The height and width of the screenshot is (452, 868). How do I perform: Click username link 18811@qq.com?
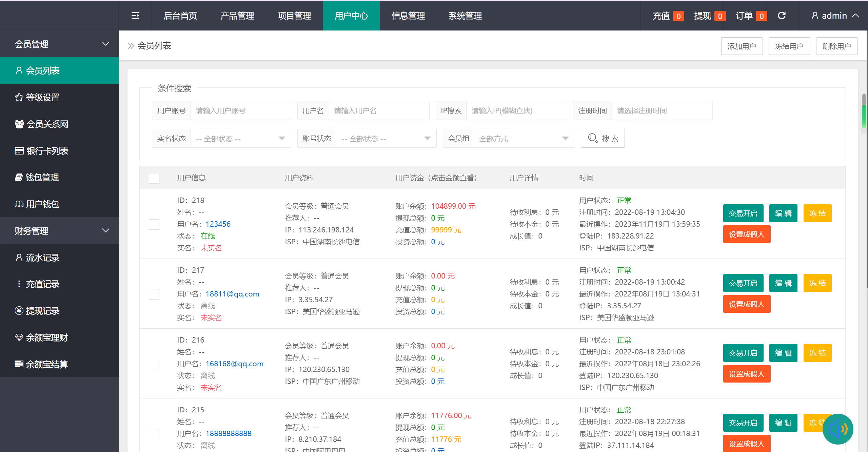coord(232,294)
